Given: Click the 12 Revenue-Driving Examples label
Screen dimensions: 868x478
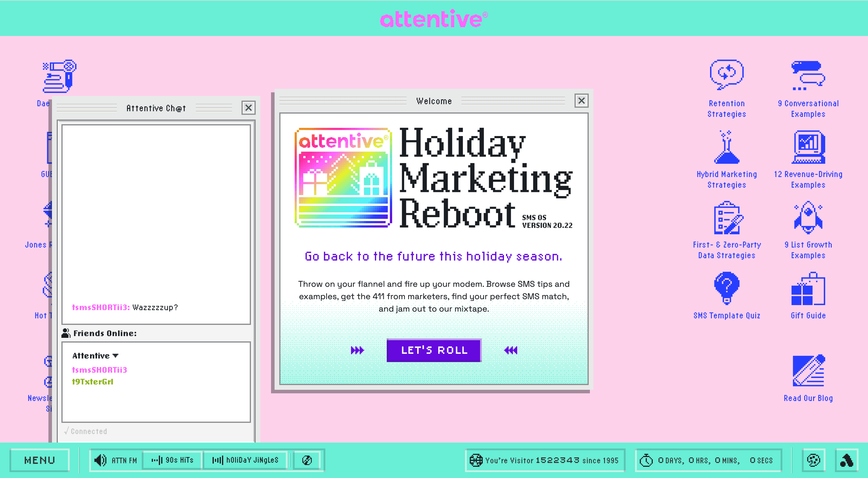Looking at the screenshot, I should pyautogui.click(x=808, y=179).
